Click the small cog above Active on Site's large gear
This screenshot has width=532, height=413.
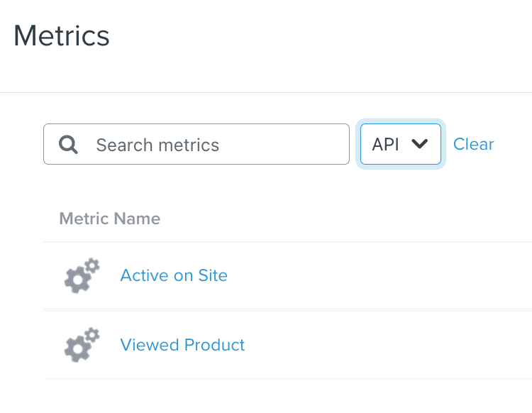92,266
